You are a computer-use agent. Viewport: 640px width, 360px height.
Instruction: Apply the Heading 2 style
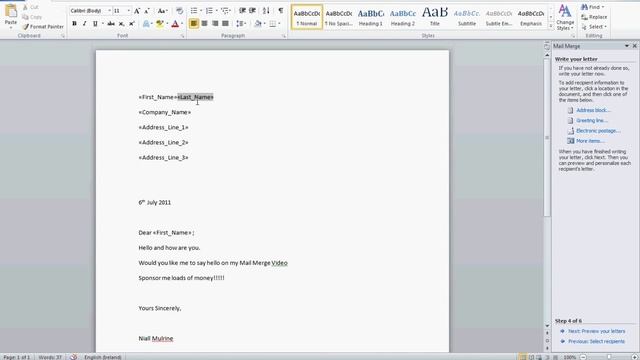(x=403, y=17)
